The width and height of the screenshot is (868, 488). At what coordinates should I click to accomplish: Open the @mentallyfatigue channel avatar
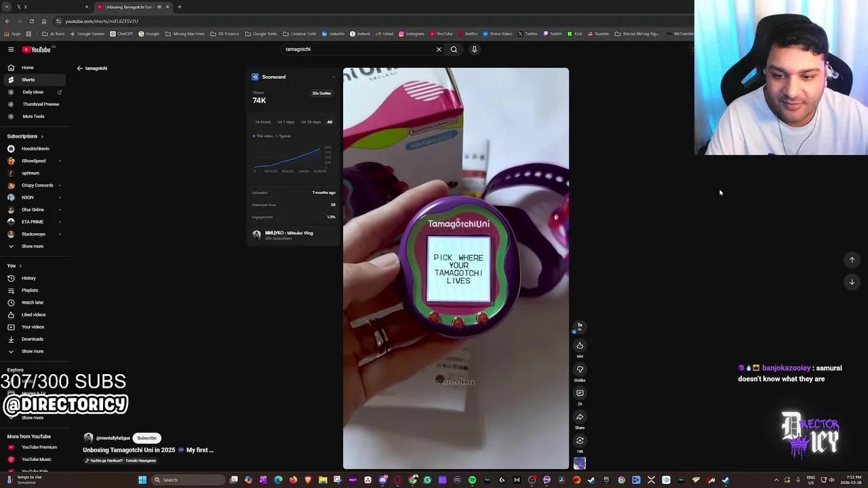pos(88,438)
